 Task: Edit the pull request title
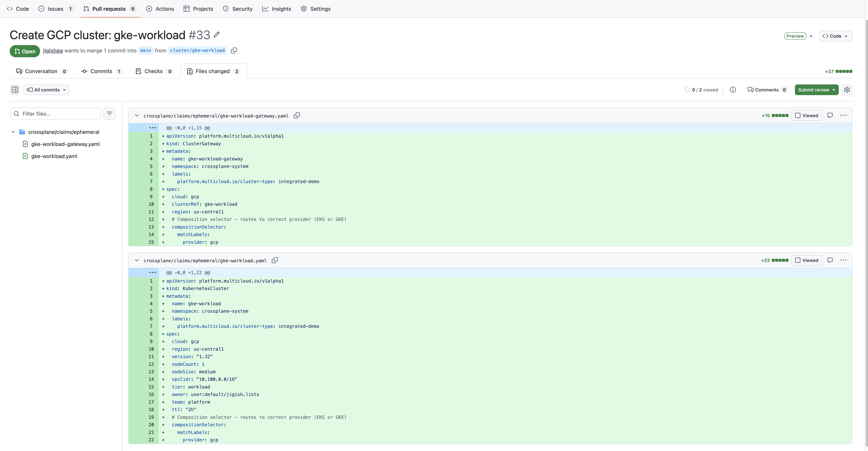pyautogui.click(x=217, y=34)
